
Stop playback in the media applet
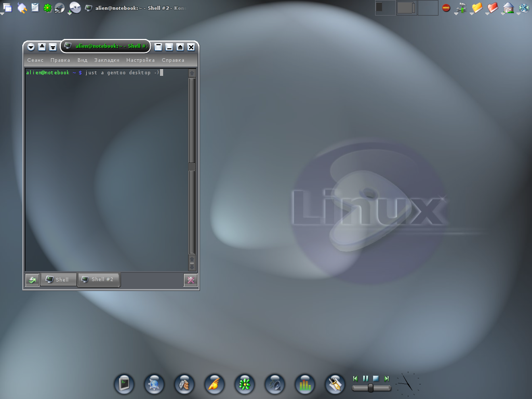point(376,378)
